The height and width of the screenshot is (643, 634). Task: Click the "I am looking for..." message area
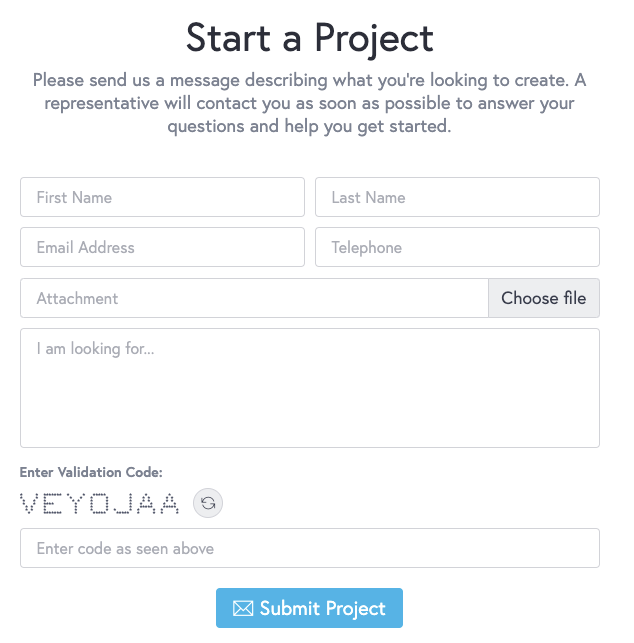pyautogui.click(x=309, y=388)
